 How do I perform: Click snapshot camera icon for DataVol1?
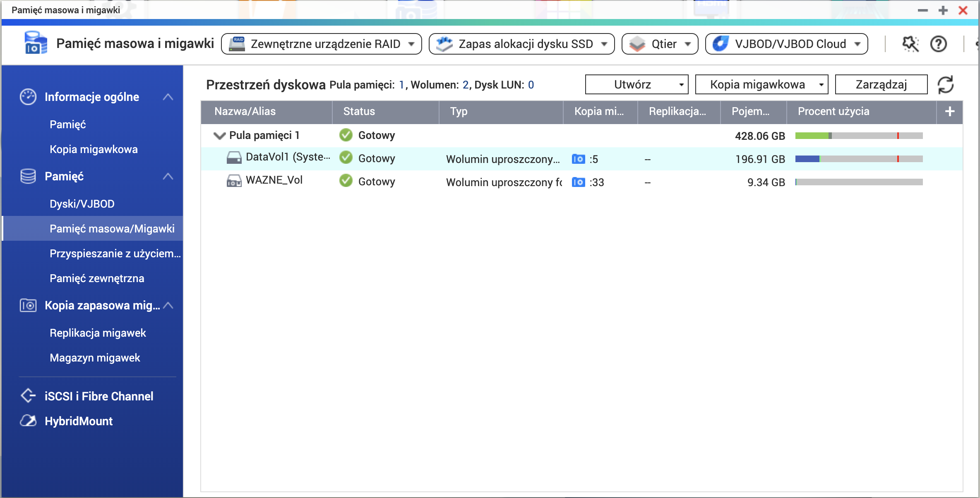(x=578, y=159)
